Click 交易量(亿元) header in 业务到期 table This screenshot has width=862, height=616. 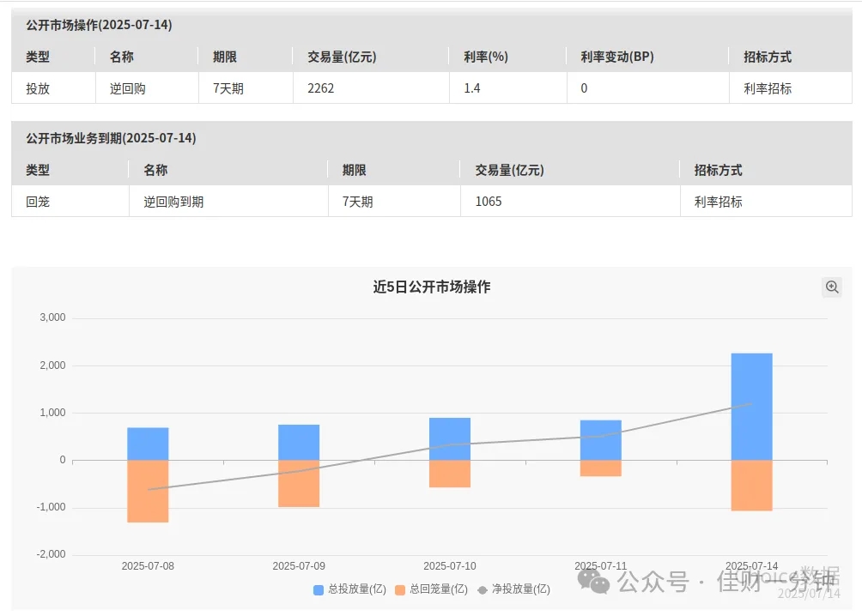pyautogui.click(x=509, y=171)
